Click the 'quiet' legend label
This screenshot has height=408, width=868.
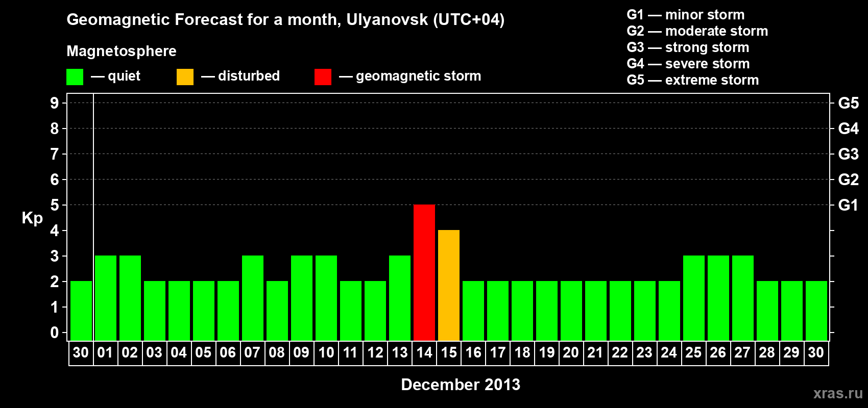[124, 76]
